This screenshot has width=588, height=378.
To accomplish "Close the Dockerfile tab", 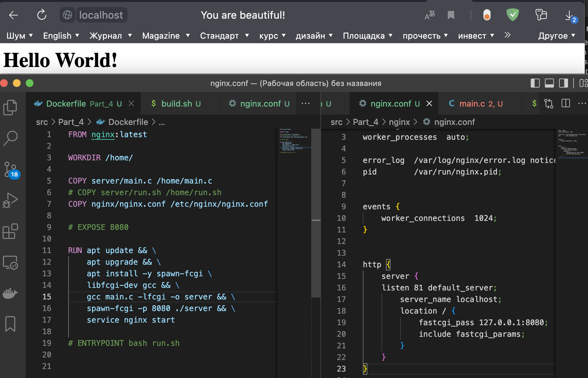I will [131, 103].
